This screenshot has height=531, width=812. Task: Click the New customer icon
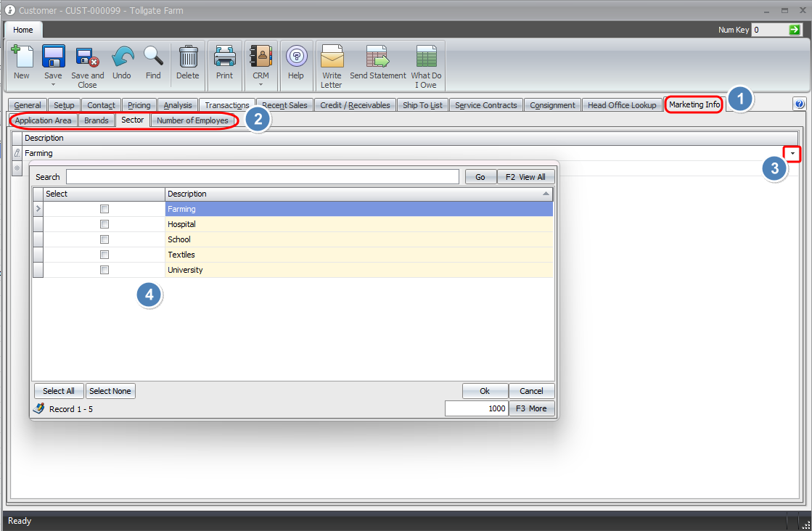(22, 57)
